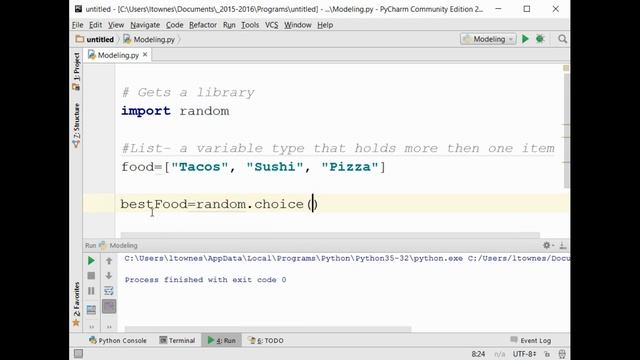The image size is (640, 360).
Task: Place cursor in the import random line
Action: point(175,111)
